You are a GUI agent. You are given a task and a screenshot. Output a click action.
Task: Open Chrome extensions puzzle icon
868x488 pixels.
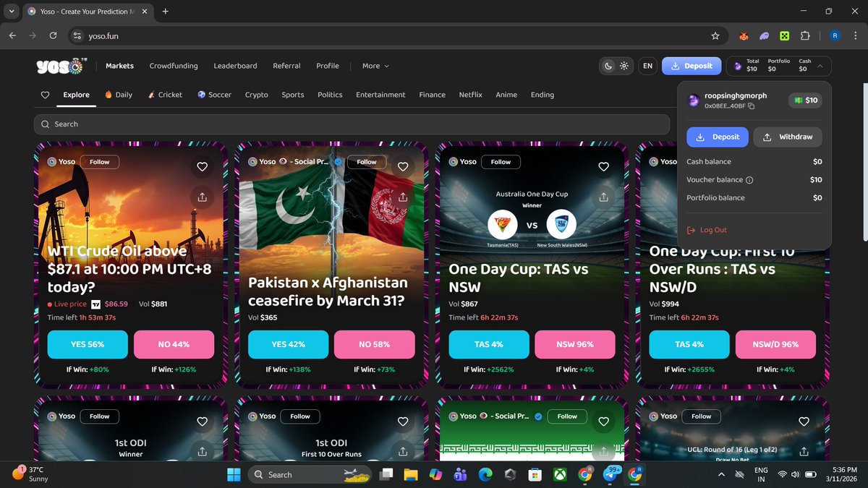805,35
